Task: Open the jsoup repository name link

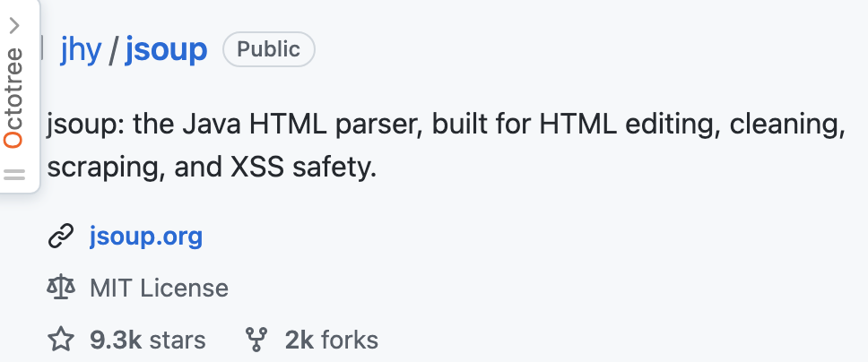Action: pos(166,49)
